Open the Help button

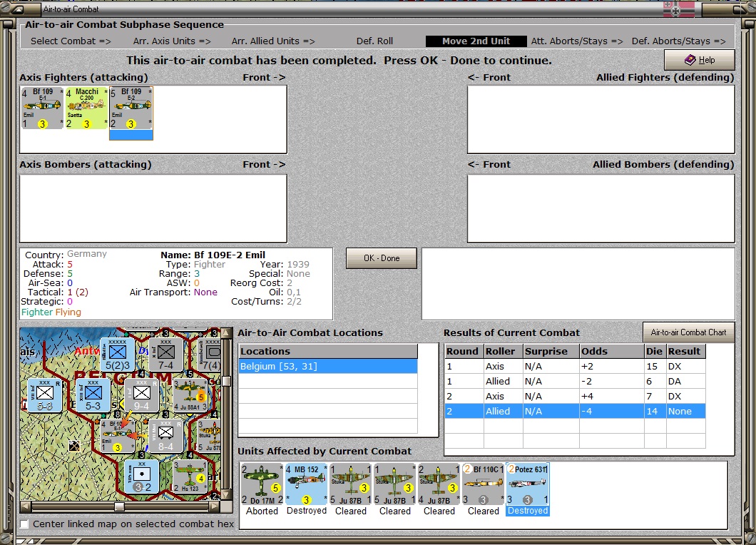(x=700, y=60)
